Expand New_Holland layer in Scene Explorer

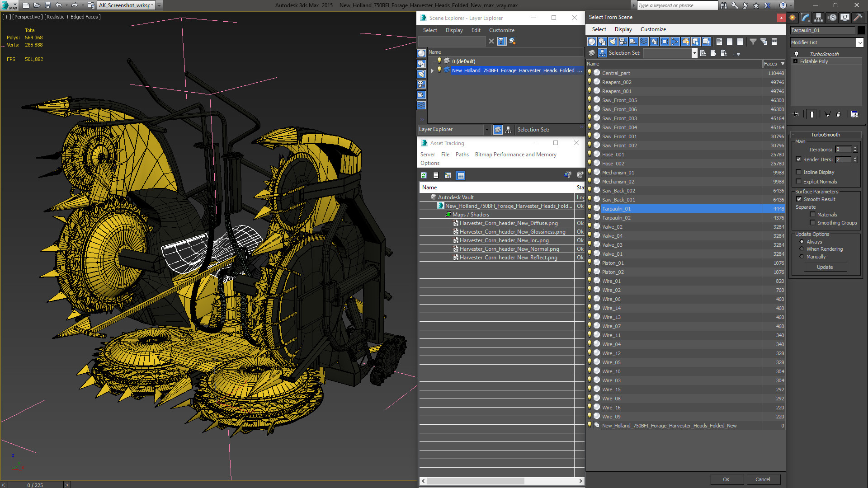coord(432,70)
